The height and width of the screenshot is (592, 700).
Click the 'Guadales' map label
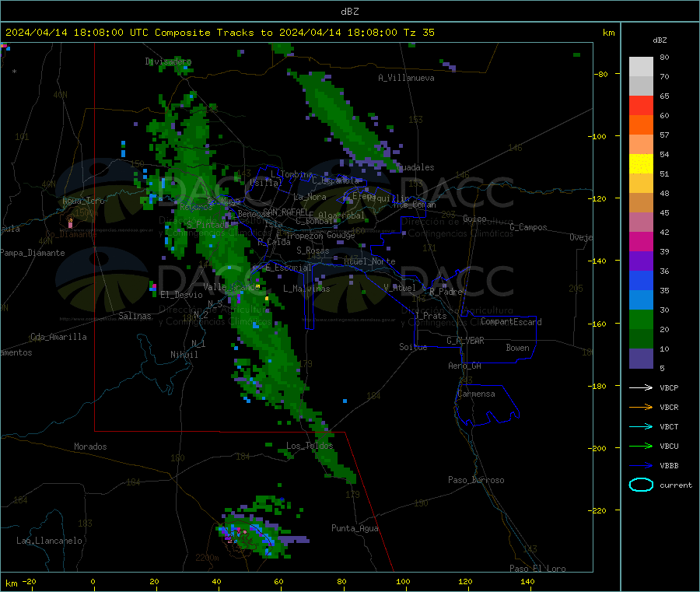click(415, 167)
